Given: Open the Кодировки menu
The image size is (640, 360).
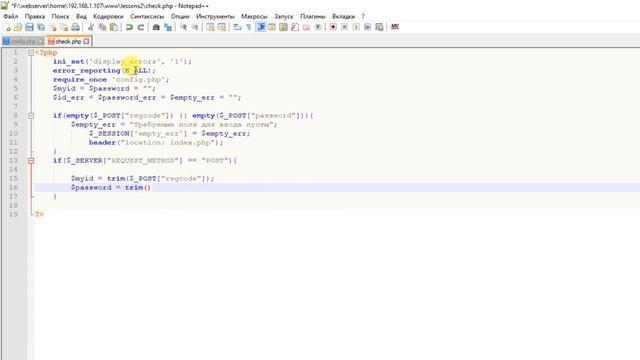Looking at the screenshot, I should [x=108, y=16].
